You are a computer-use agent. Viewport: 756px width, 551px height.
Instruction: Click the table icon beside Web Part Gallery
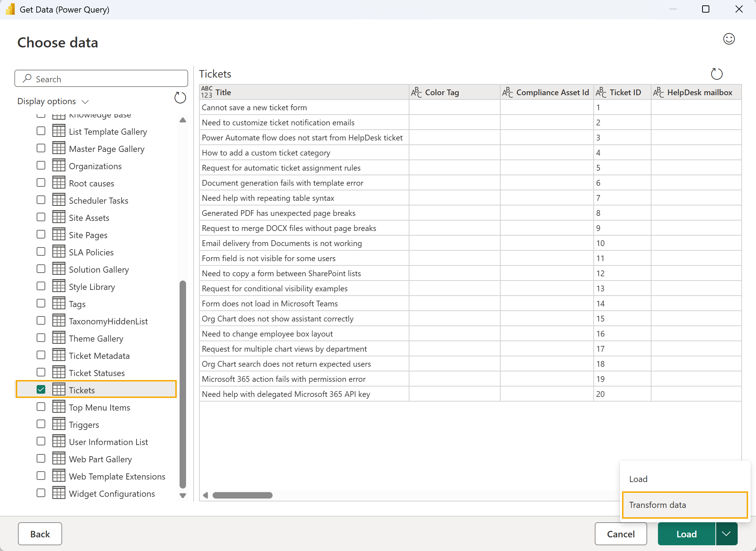[59, 459]
